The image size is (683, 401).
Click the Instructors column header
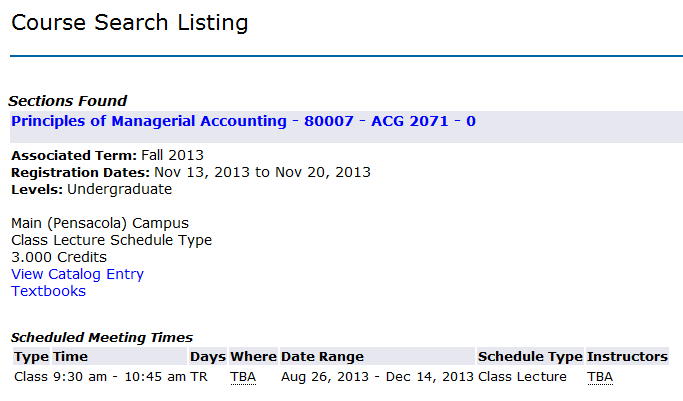coord(627,357)
